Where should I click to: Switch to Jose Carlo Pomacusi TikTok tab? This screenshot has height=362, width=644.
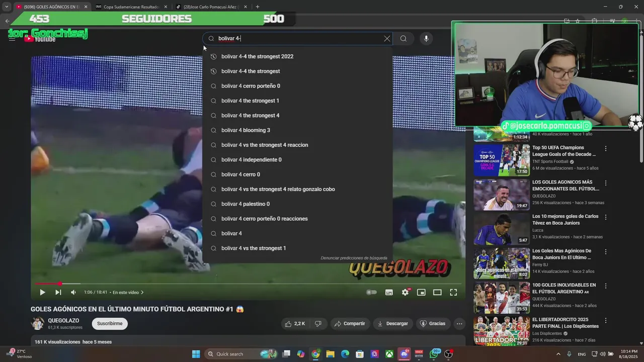(211, 7)
